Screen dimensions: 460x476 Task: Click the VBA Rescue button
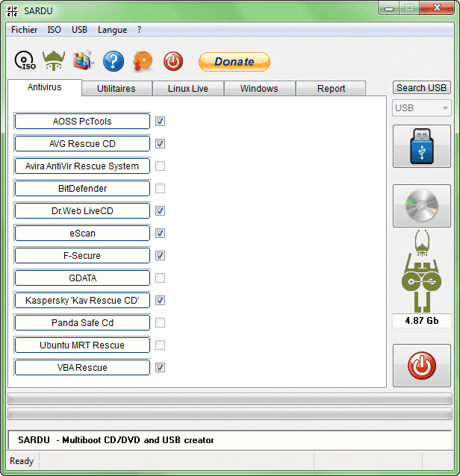coord(82,367)
